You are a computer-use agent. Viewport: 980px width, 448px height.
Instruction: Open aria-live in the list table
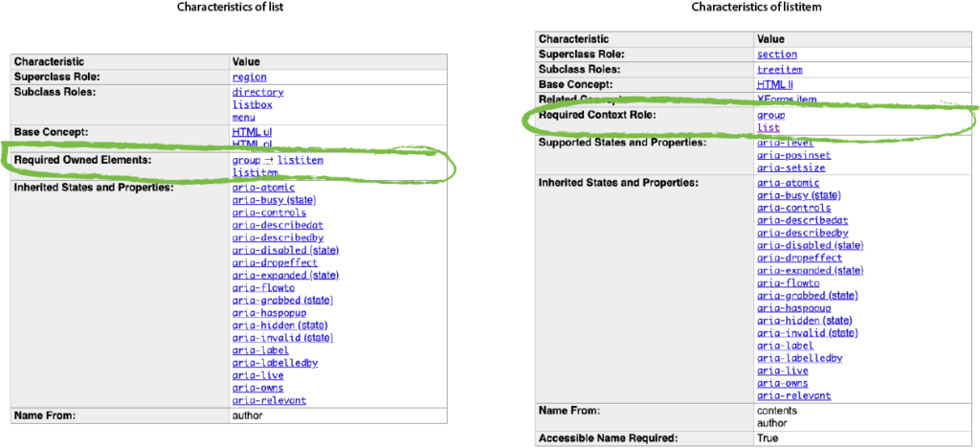258,375
